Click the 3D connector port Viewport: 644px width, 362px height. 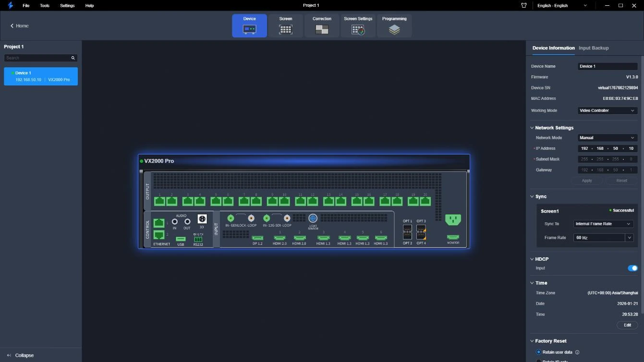coord(202,218)
